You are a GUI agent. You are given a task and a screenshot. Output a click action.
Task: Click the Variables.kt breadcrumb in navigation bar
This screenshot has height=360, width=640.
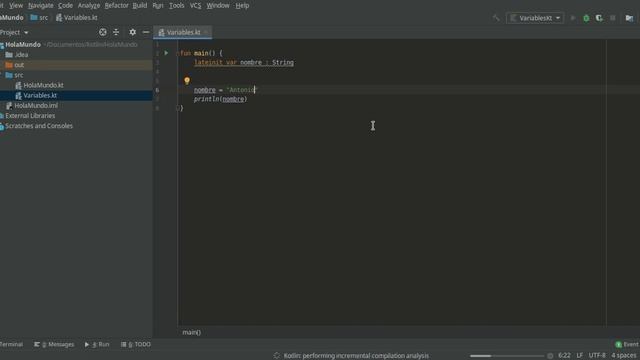point(77,18)
